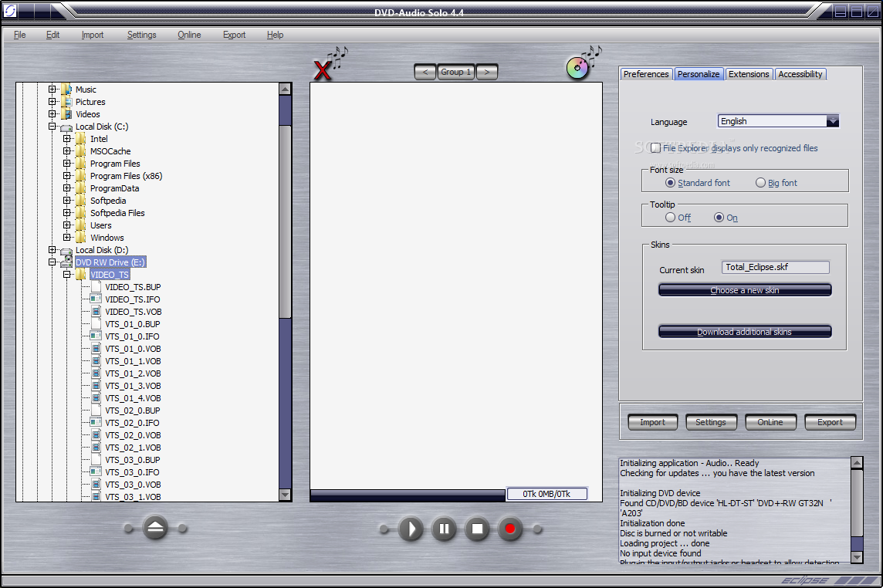This screenshot has width=883, height=588.
Task: Open the File menu
Action: click(20, 35)
